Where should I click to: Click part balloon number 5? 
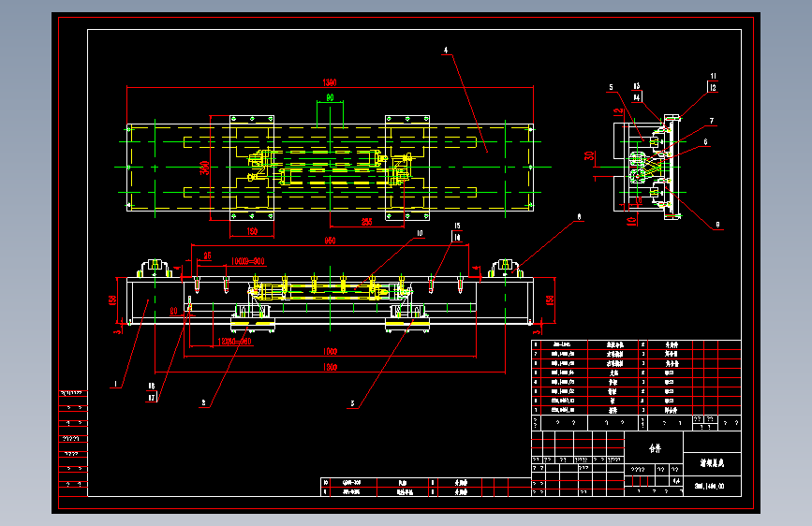[611, 87]
